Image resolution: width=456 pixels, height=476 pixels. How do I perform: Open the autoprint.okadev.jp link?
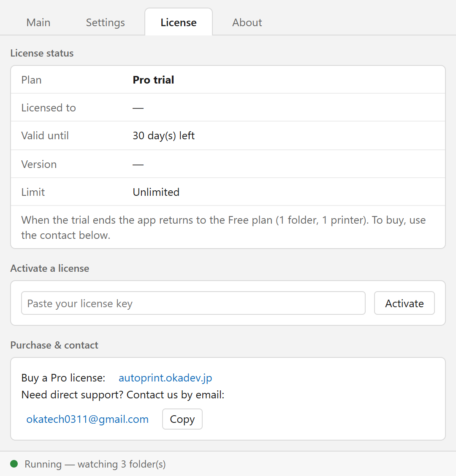click(165, 378)
